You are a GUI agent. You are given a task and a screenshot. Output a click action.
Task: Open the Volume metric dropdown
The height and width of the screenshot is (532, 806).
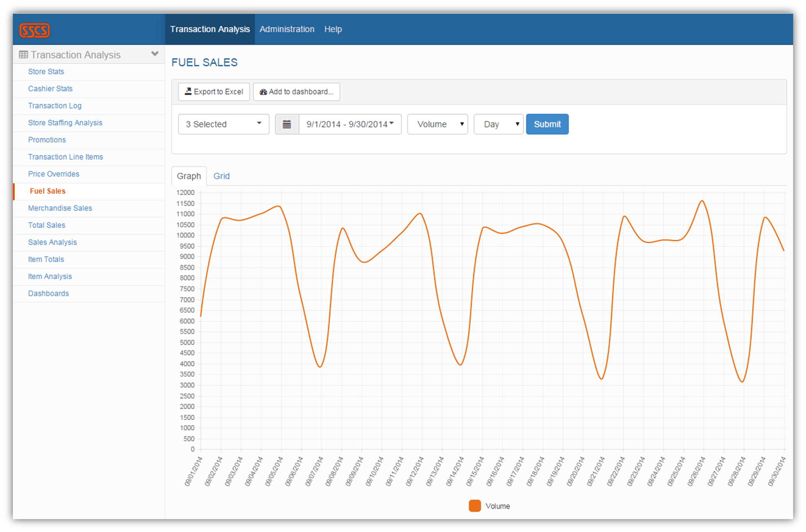pos(437,124)
